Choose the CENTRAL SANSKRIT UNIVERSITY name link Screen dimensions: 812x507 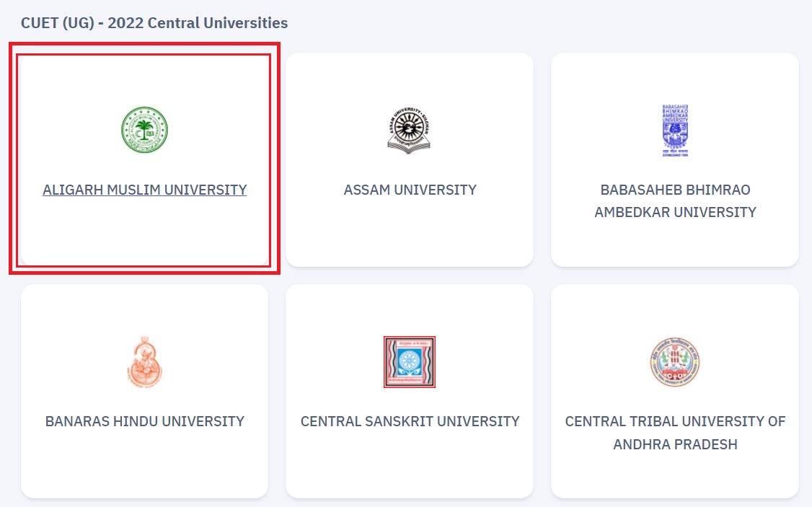click(x=410, y=421)
